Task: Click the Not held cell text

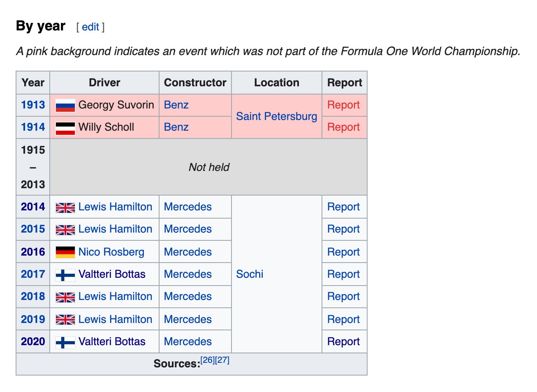Action: pos(209,167)
